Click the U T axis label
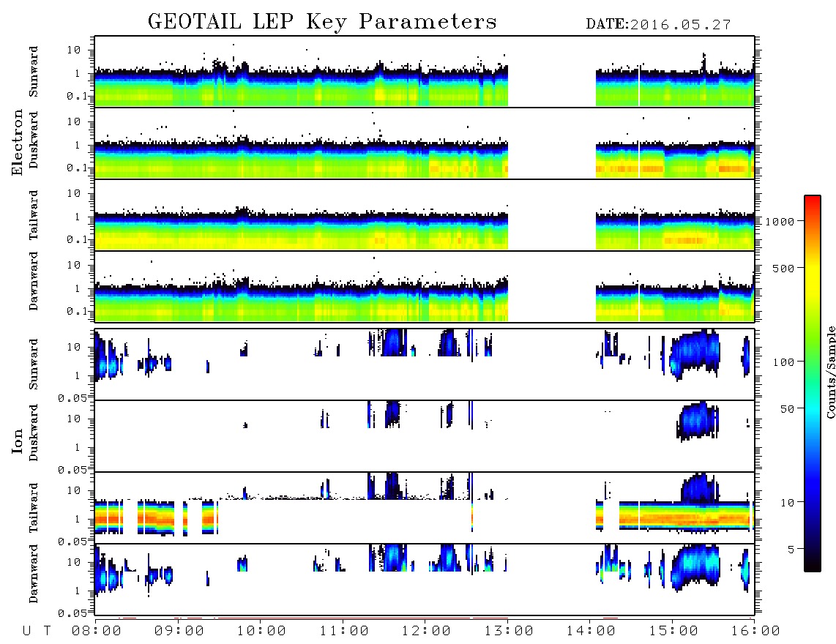The height and width of the screenshot is (644, 836). pos(37,632)
